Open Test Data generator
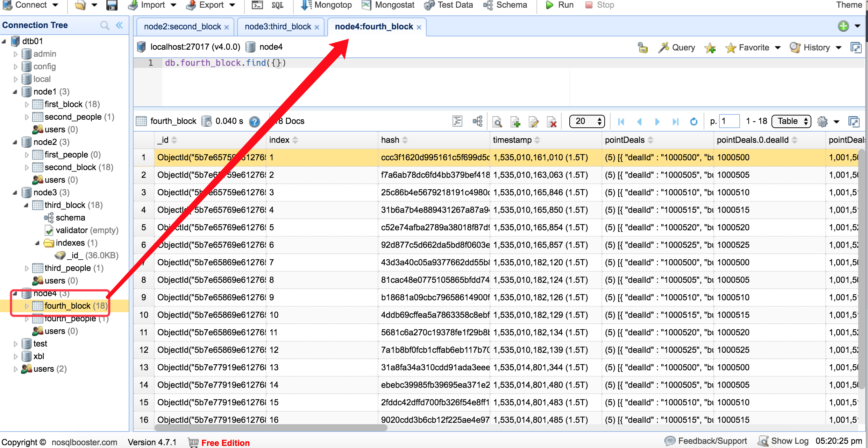This screenshot has width=868, height=448. [448, 5]
